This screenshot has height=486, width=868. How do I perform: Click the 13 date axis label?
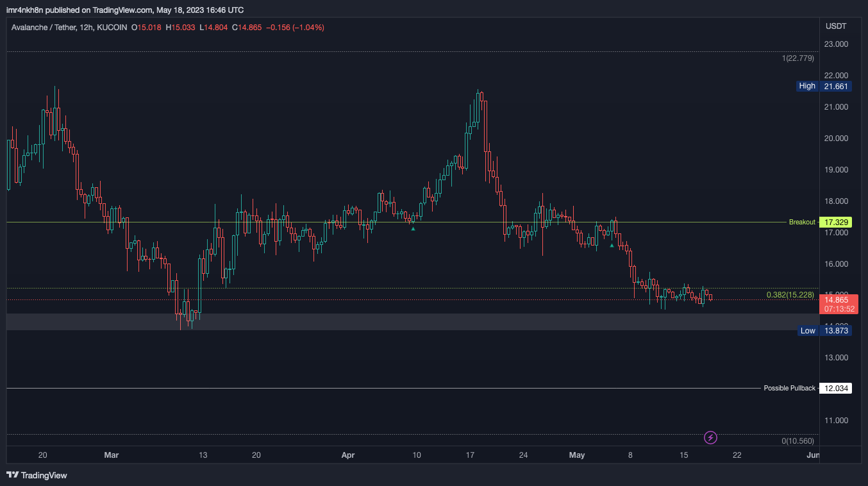point(203,455)
